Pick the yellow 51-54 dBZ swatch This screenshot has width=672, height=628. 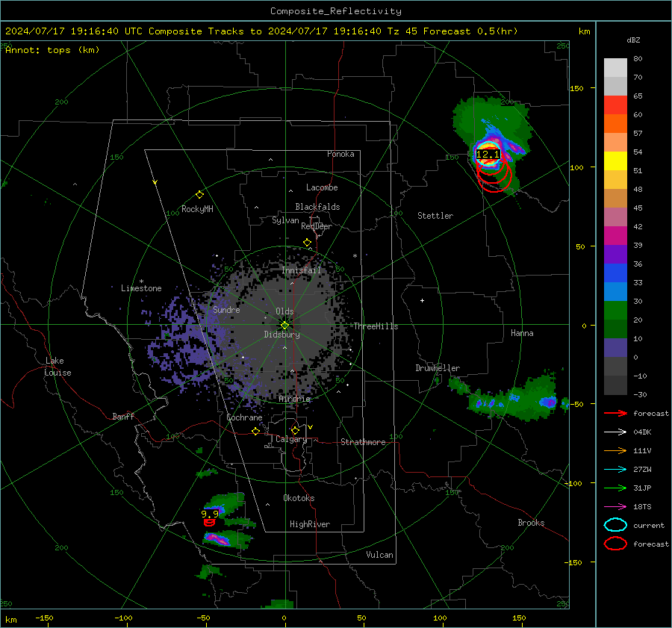pyautogui.click(x=615, y=161)
